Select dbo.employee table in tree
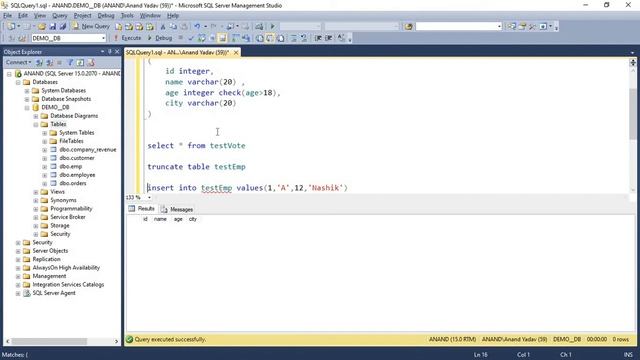The image size is (640, 360). click(77, 175)
